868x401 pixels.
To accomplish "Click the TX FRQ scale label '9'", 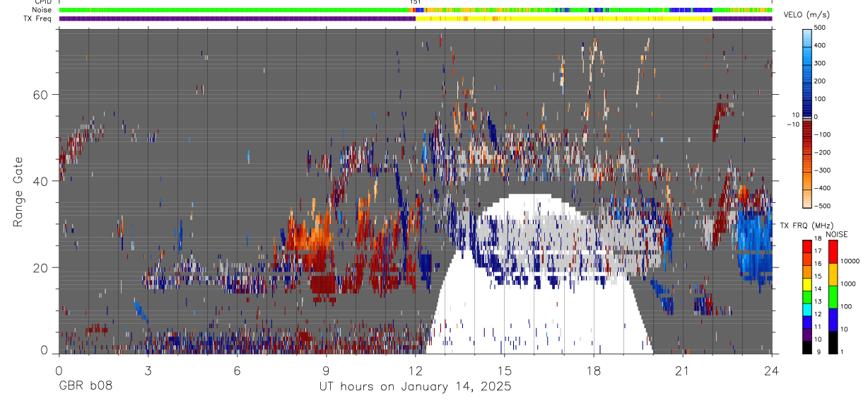I will click(817, 353).
